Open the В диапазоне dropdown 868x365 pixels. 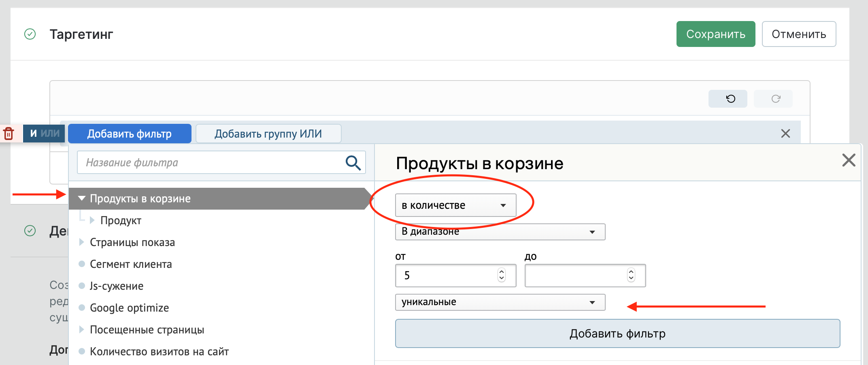tap(500, 232)
